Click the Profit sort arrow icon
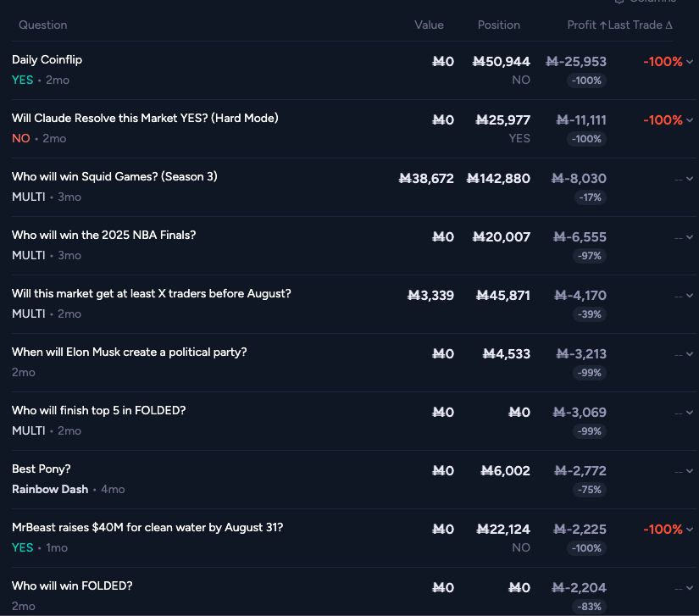Viewport: 699px width, 616px height. [x=602, y=25]
